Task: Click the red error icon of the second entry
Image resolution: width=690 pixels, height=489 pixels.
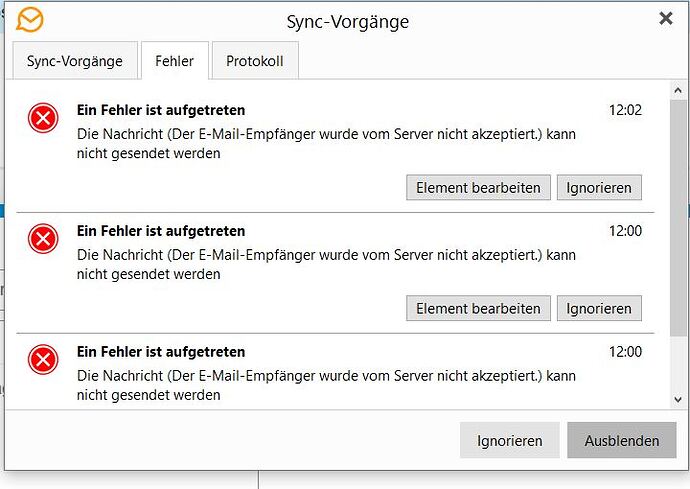Action: pyautogui.click(x=43, y=239)
